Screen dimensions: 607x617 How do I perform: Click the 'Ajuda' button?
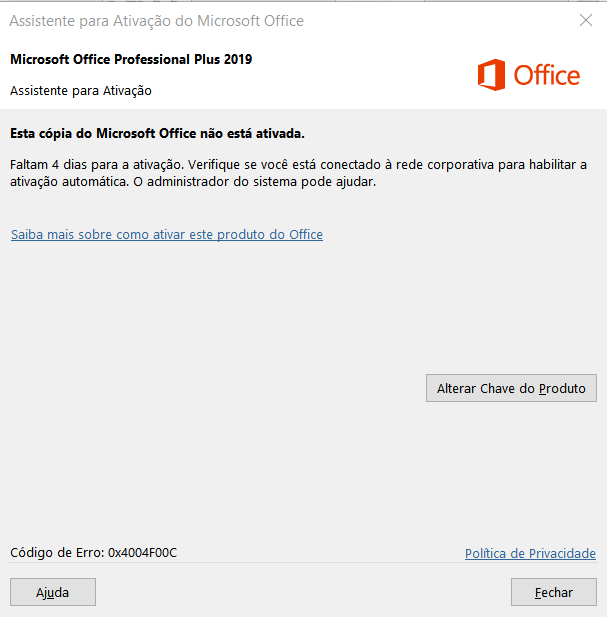[53, 592]
